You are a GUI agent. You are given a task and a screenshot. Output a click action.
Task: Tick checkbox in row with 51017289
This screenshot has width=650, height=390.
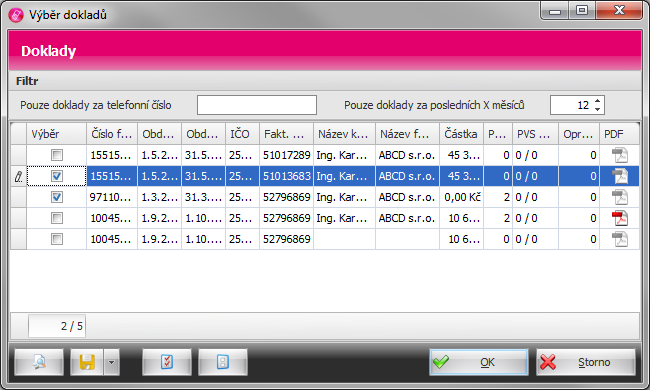(57, 155)
